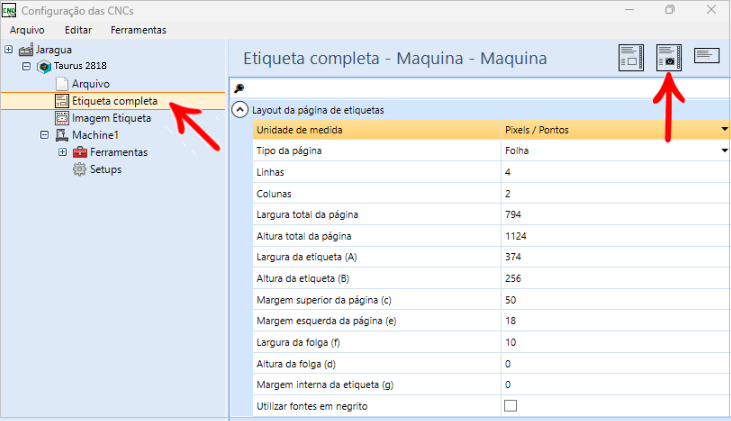Viewport: 731px width, 421px height.
Task: Click the full label layout header icon
Action: (631, 58)
